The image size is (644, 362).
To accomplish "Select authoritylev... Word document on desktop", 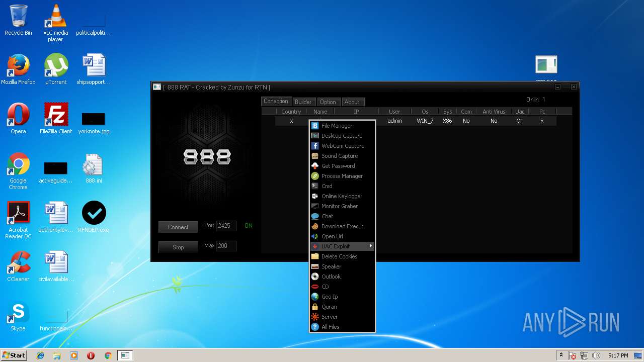I will [x=56, y=218].
